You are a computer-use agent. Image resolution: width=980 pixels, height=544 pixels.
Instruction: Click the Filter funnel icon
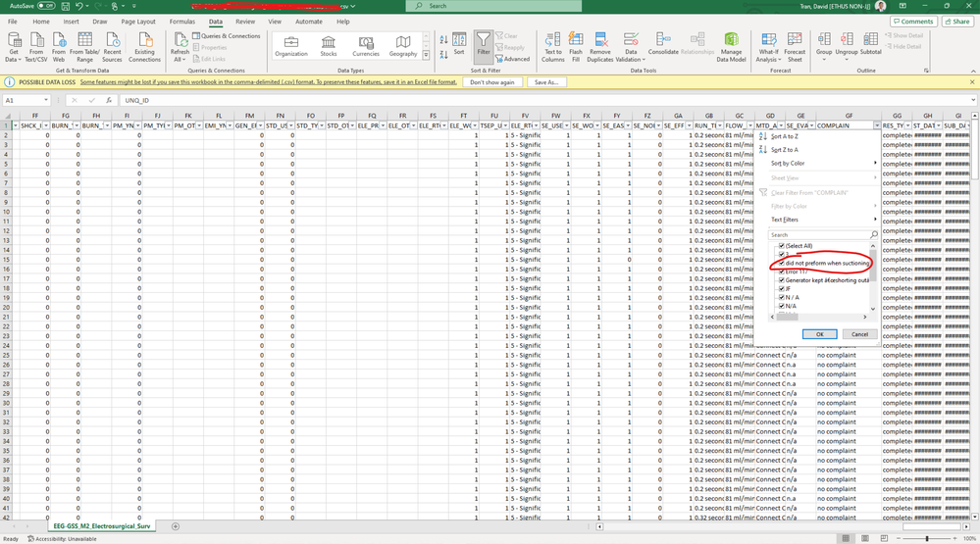483,41
